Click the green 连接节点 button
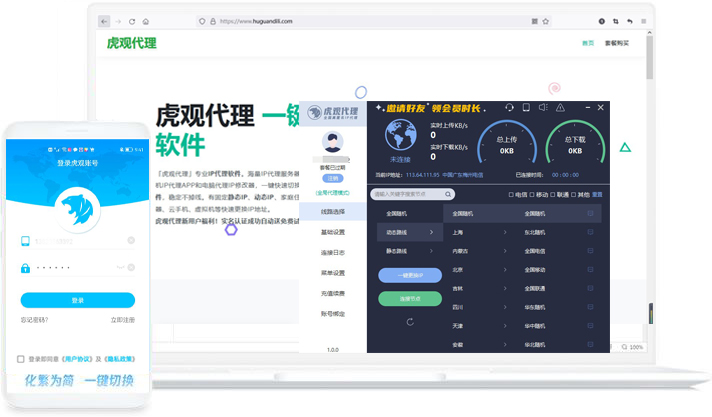Screen dimensions: 712x417 [x=410, y=298]
